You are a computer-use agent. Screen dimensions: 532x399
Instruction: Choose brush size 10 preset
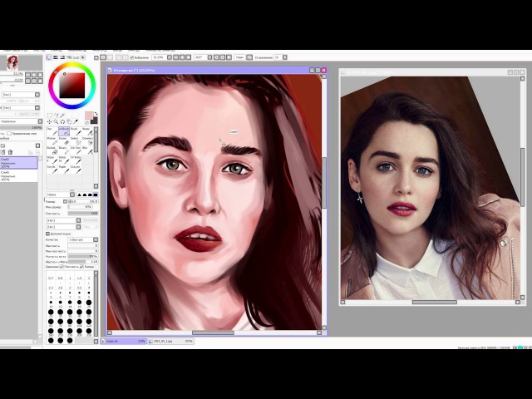(x=51, y=303)
